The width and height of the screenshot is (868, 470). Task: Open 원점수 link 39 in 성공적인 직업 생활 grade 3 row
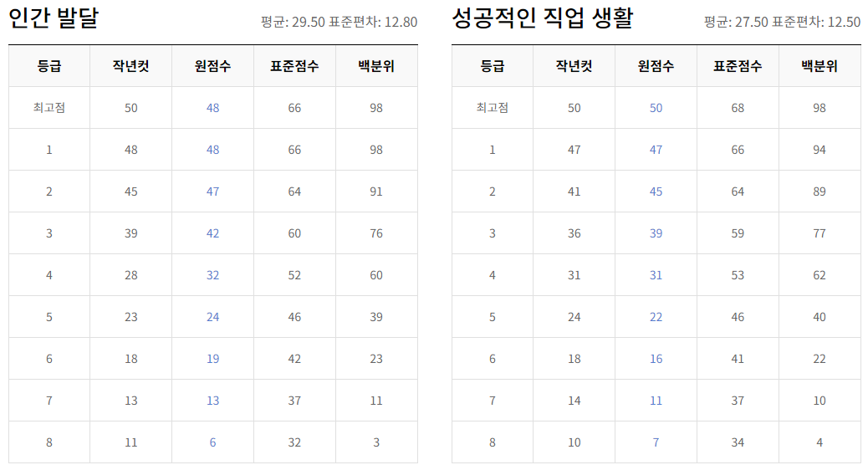[x=656, y=233]
